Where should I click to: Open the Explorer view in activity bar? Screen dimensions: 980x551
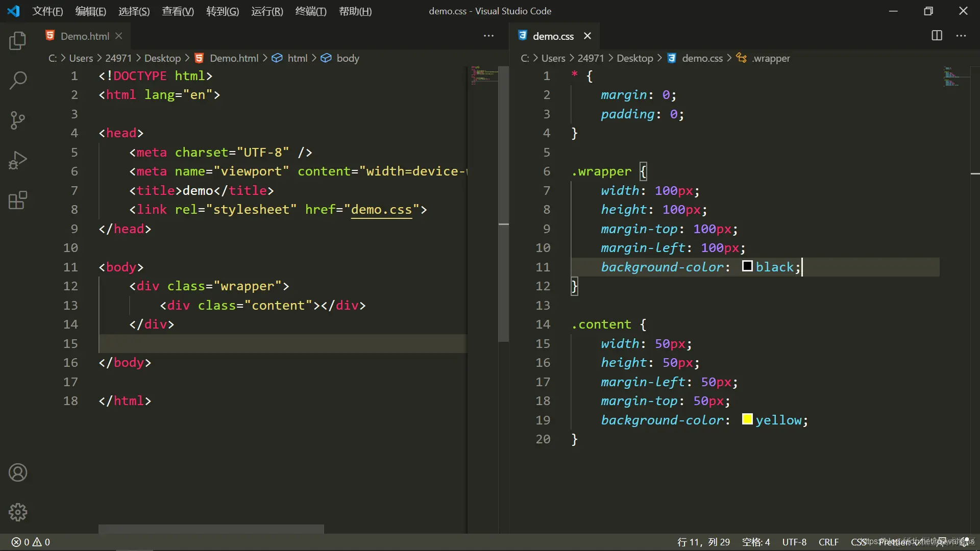(x=18, y=41)
